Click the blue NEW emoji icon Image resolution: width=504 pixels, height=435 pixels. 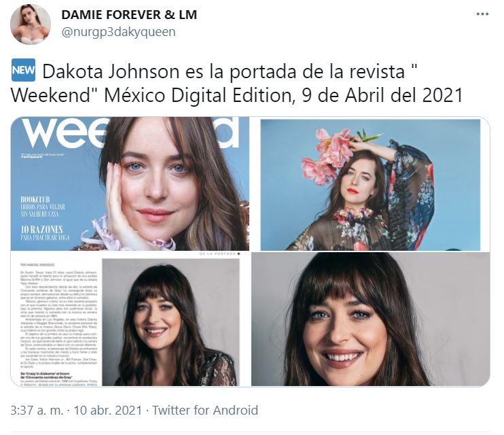[23, 70]
